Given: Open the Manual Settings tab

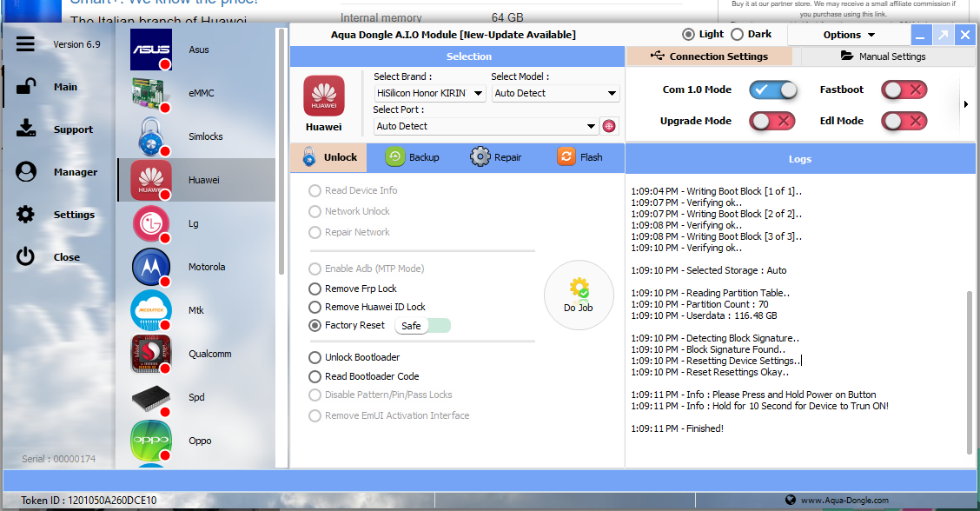Looking at the screenshot, I should (884, 56).
